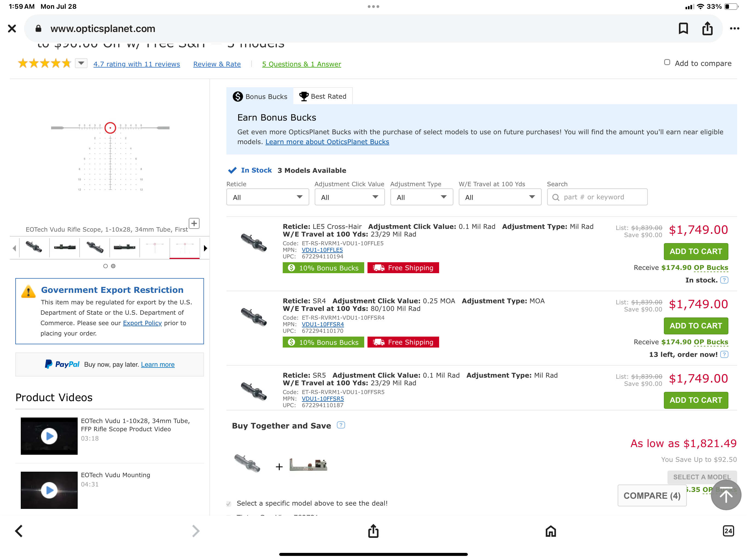Open the Adjustment Click Value dropdown

349,197
